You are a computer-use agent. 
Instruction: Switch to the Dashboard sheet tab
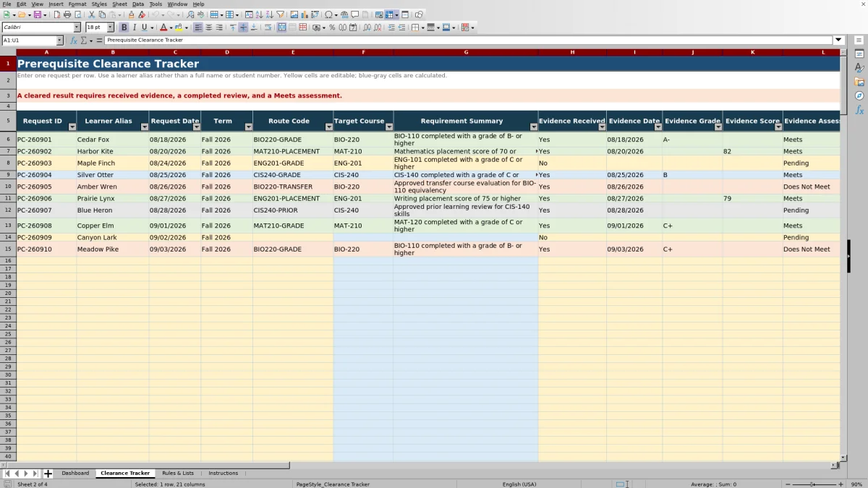(75, 474)
